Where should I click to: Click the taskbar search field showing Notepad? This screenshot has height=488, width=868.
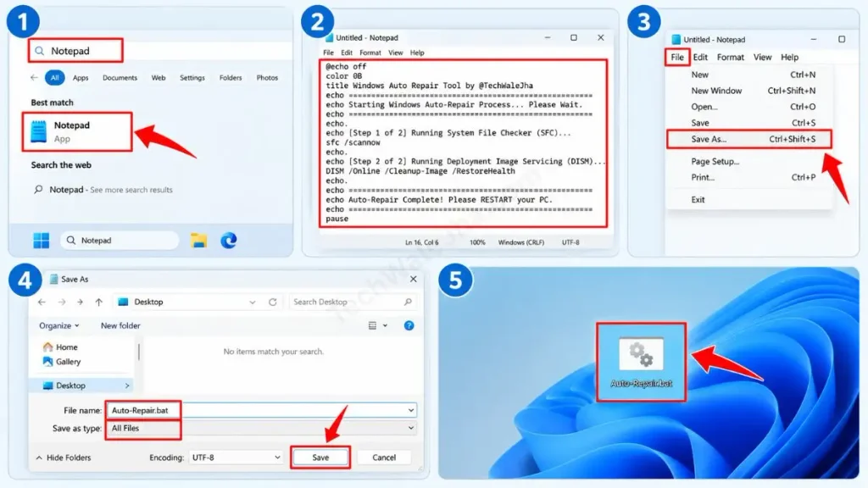120,241
